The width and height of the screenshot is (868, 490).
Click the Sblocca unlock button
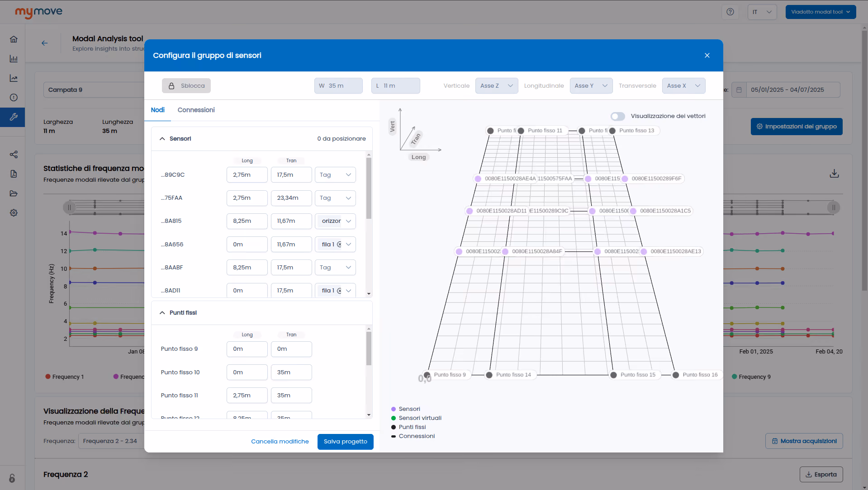(x=186, y=86)
